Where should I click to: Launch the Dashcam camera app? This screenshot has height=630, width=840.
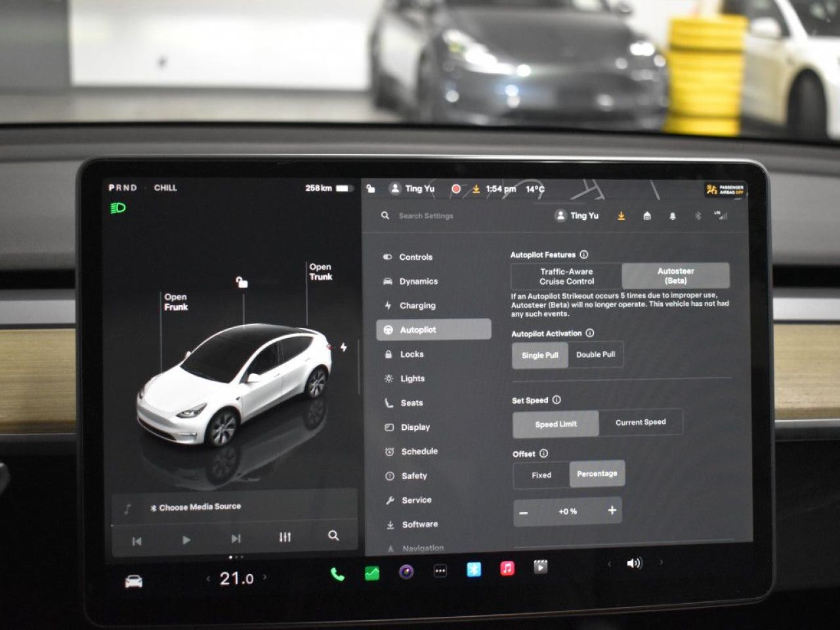pos(406,572)
